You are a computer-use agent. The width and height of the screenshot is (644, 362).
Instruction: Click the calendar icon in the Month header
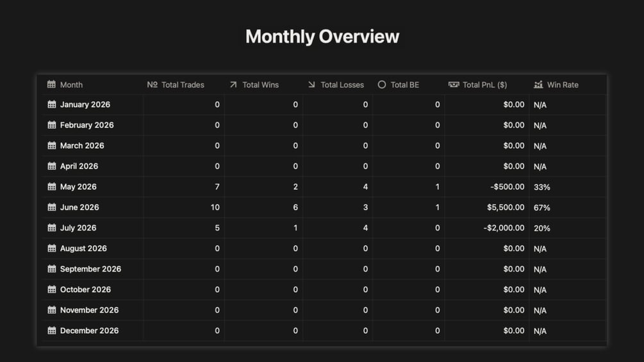click(51, 85)
